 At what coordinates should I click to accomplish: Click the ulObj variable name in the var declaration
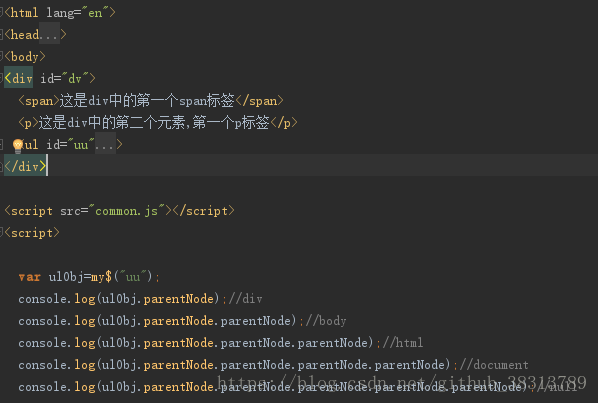[x=66, y=277]
